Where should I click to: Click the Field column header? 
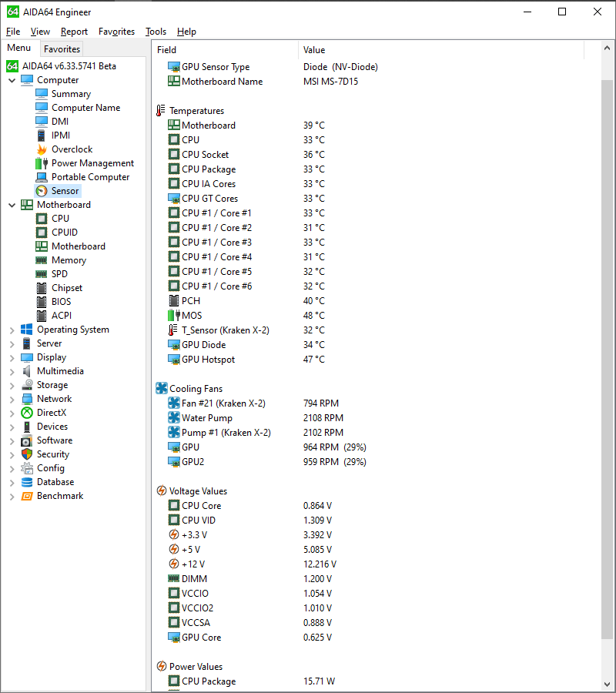225,50
